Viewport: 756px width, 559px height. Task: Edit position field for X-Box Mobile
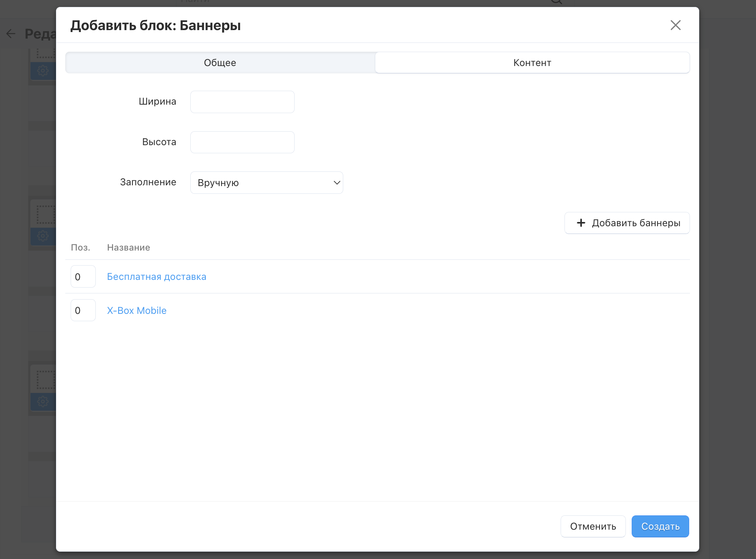(83, 310)
